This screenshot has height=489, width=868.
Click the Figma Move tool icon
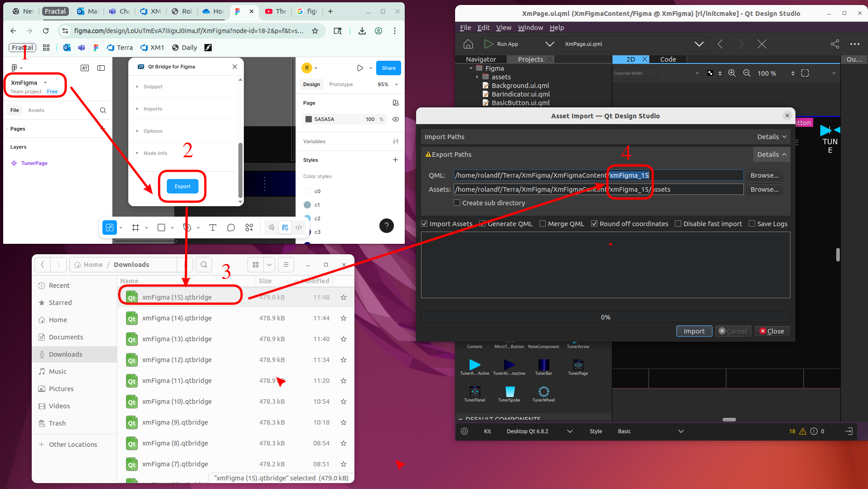point(110,228)
